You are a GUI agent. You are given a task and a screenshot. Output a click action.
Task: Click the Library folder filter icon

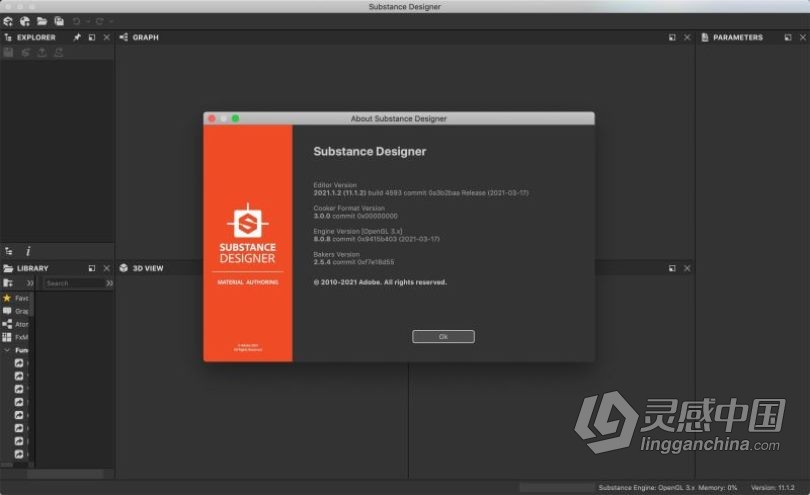(8, 283)
